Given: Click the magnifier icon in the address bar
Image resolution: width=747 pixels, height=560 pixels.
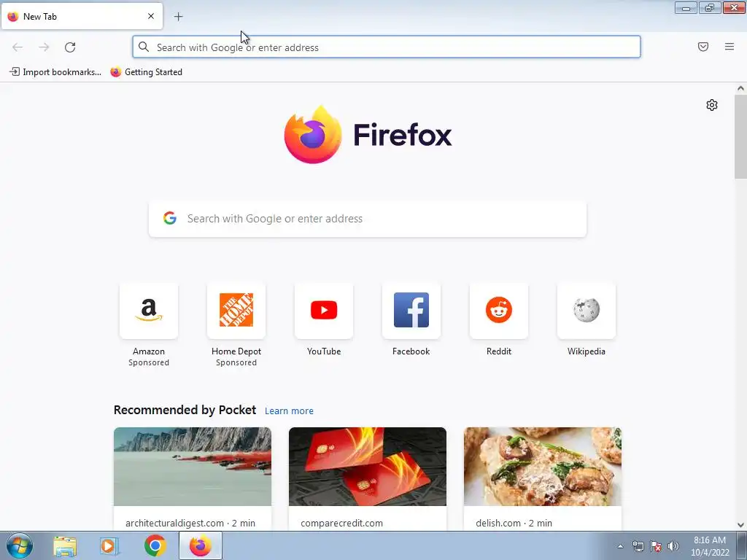Looking at the screenshot, I should pos(144,47).
